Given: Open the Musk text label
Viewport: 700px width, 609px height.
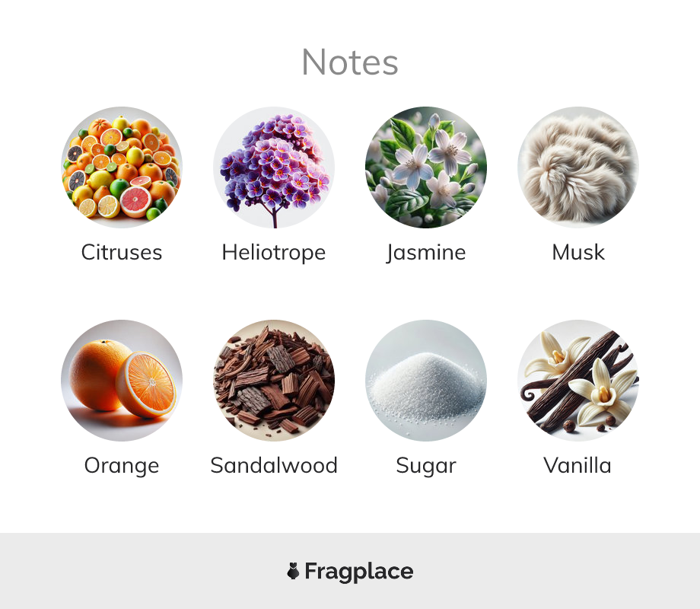Looking at the screenshot, I should tap(578, 252).
